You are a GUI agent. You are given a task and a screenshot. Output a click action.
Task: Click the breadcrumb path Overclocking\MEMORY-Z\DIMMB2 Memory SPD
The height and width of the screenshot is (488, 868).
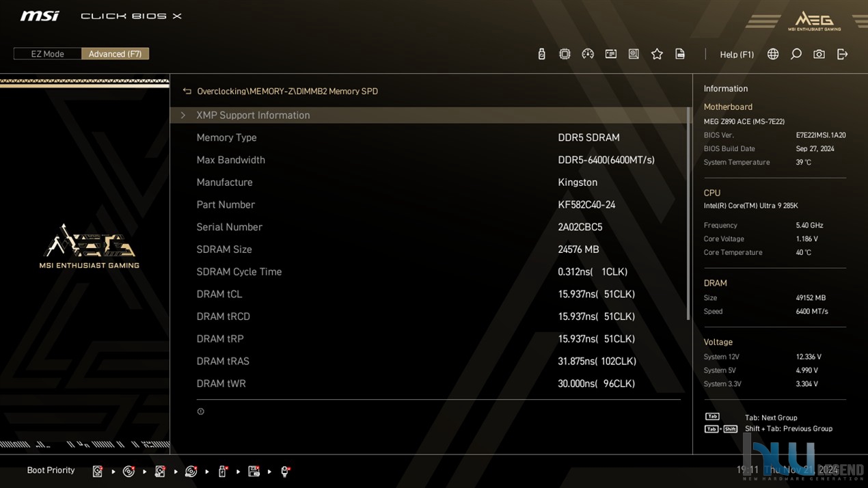point(287,91)
